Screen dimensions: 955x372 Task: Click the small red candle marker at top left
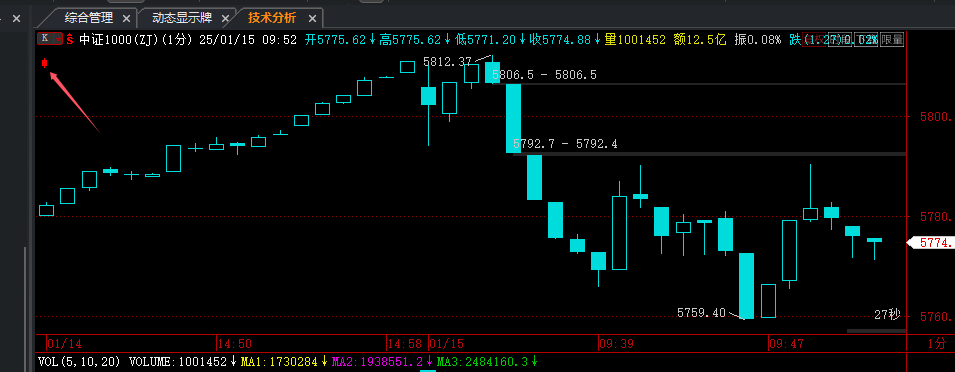(x=44, y=63)
